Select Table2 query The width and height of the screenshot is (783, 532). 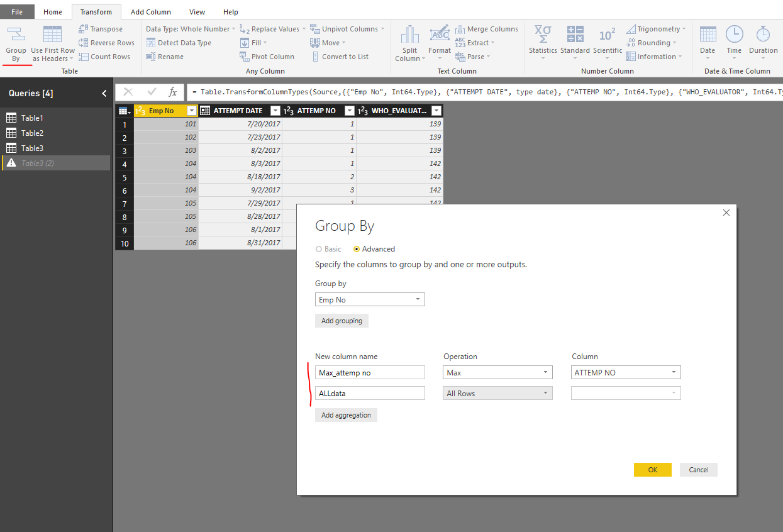pos(55,133)
